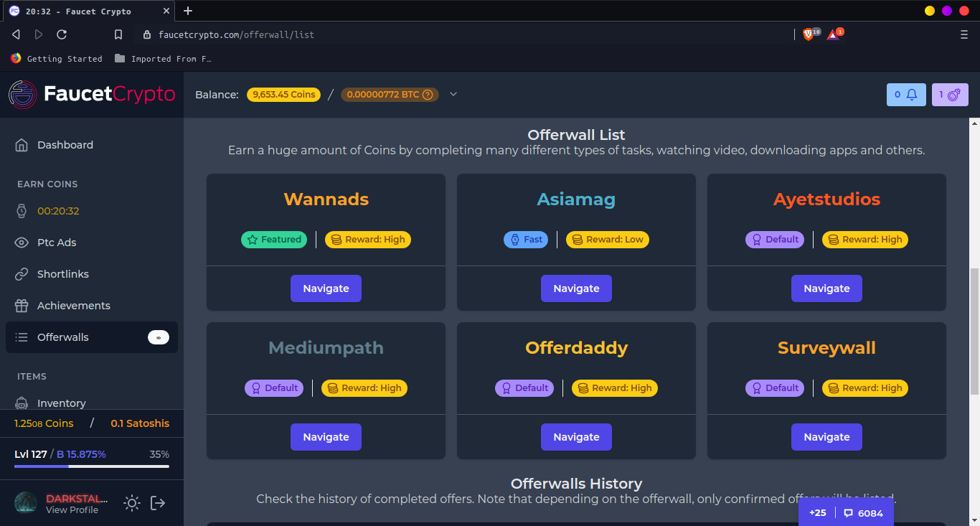The height and width of the screenshot is (526, 980).
Task: Expand the balance dropdown chevron
Action: tap(453, 94)
